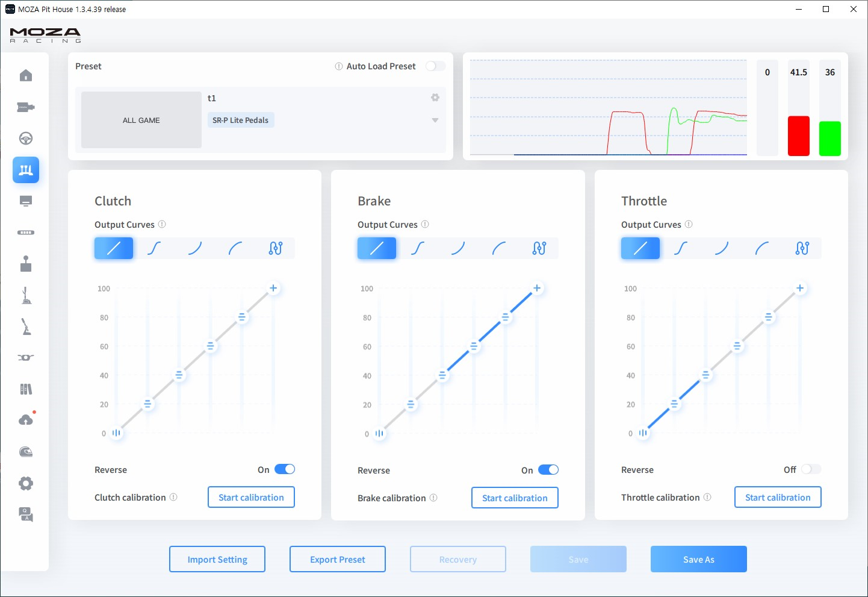
Task: Show Brake calibration info icon
Action: (x=433, y=498)
